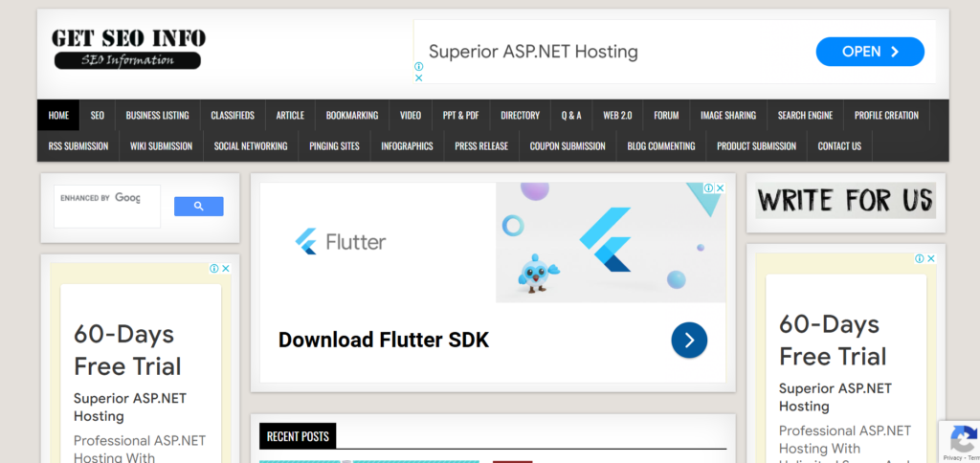Open the Classifieds menu item

point(233,115)
